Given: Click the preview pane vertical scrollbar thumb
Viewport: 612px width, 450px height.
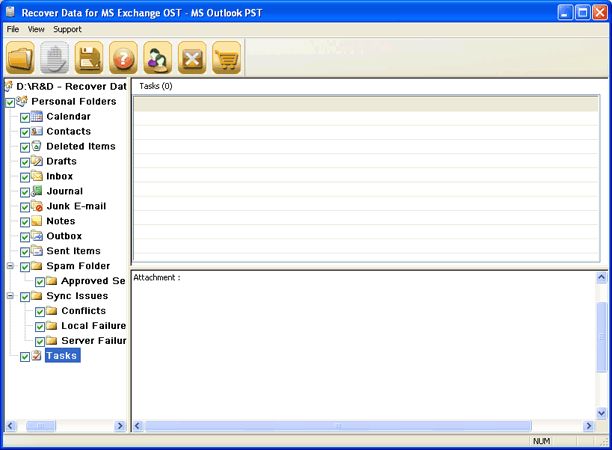Looking at the screenshot, I should click(601, 337).
